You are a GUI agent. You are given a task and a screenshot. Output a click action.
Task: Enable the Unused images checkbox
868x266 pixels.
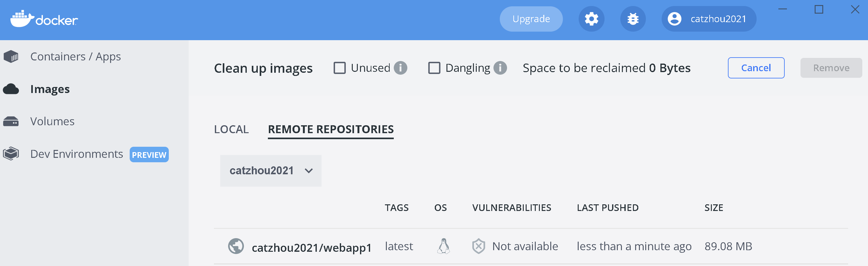(339, 68)
